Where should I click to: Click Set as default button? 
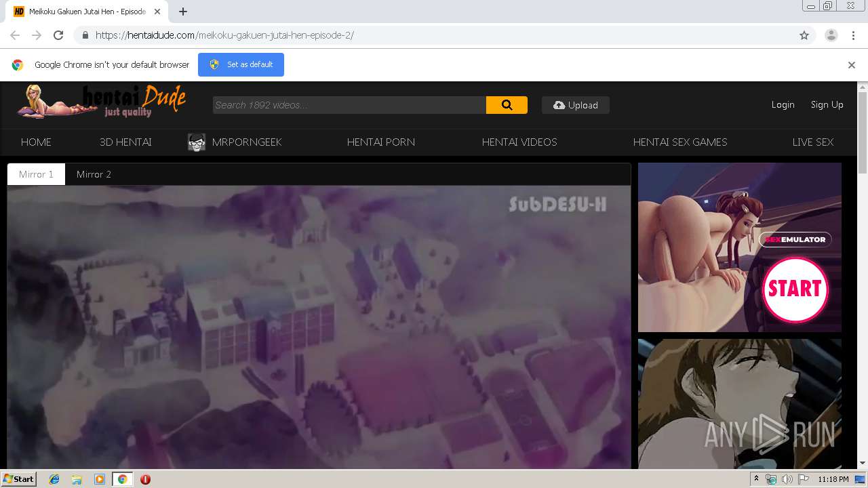[241, 64]
